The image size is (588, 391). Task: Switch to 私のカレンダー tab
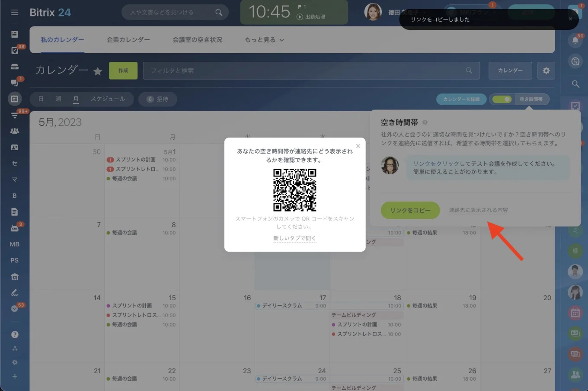tap(62, 40)
